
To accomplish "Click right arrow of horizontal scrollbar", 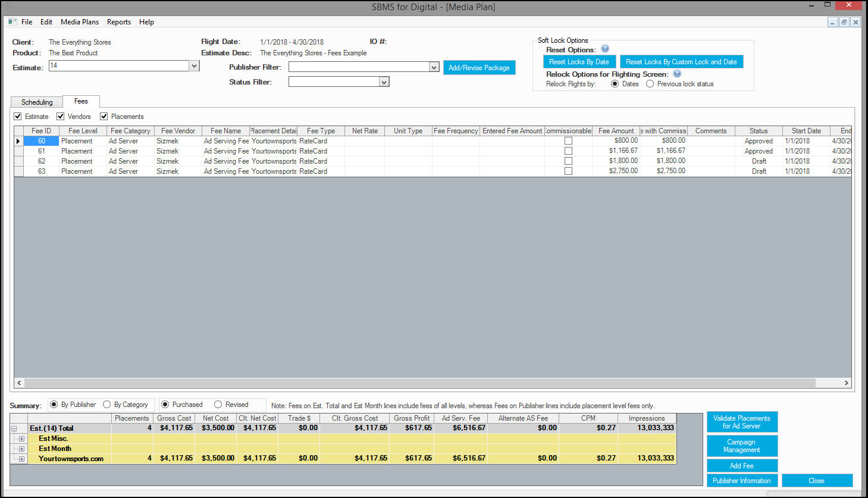I will point(846,383).
